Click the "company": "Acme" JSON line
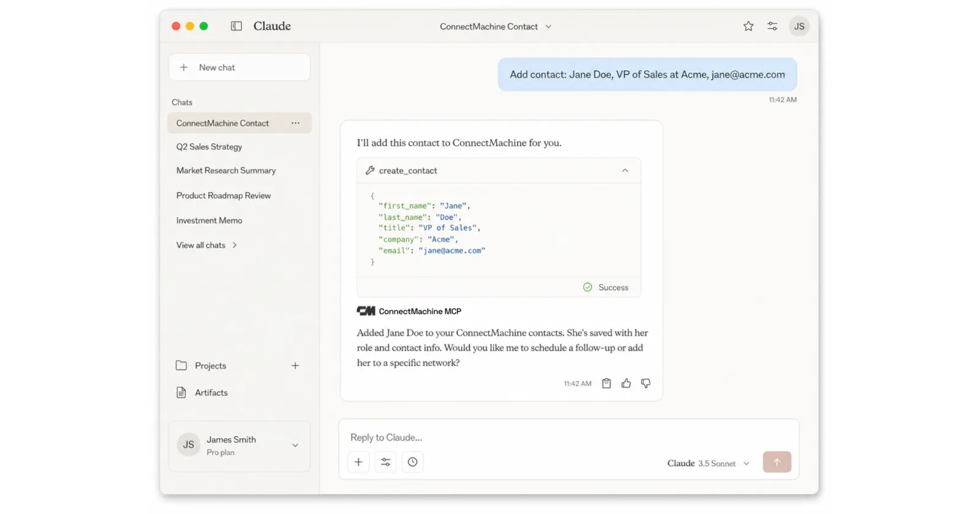The image size is (980, 514). click(x=418, y=239)
